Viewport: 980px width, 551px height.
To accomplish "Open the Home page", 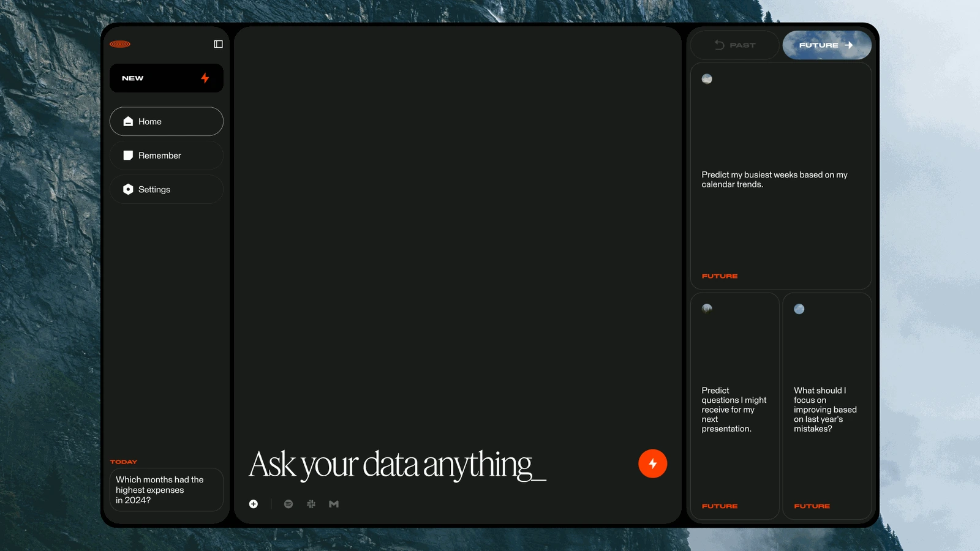I will point(167,121).
